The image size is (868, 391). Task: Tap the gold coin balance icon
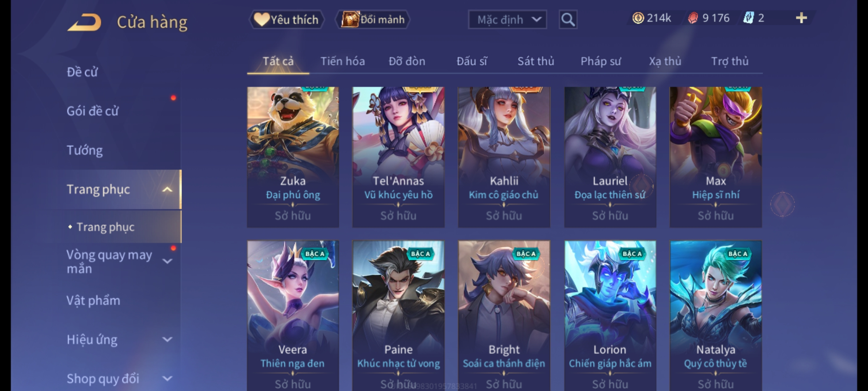638,18
